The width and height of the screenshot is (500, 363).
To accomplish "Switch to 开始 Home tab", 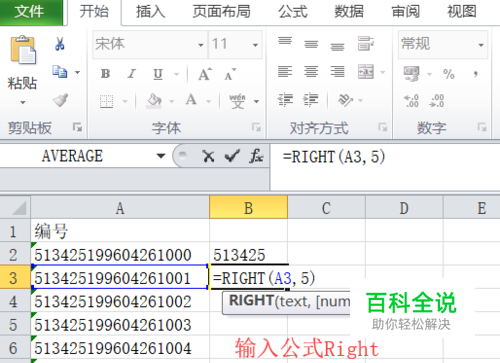I will click(x=94, y=12).
